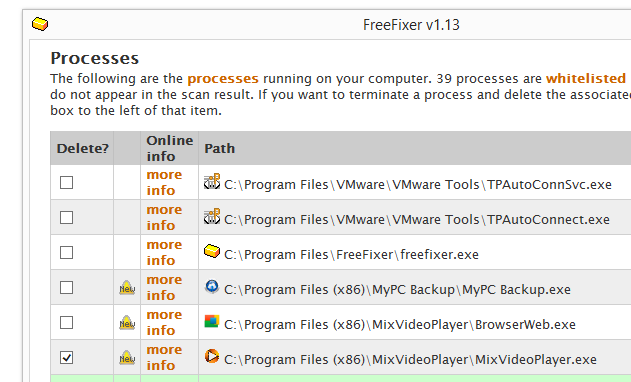Open the 'whitelisted' link in the description

[x=586, y=78]
